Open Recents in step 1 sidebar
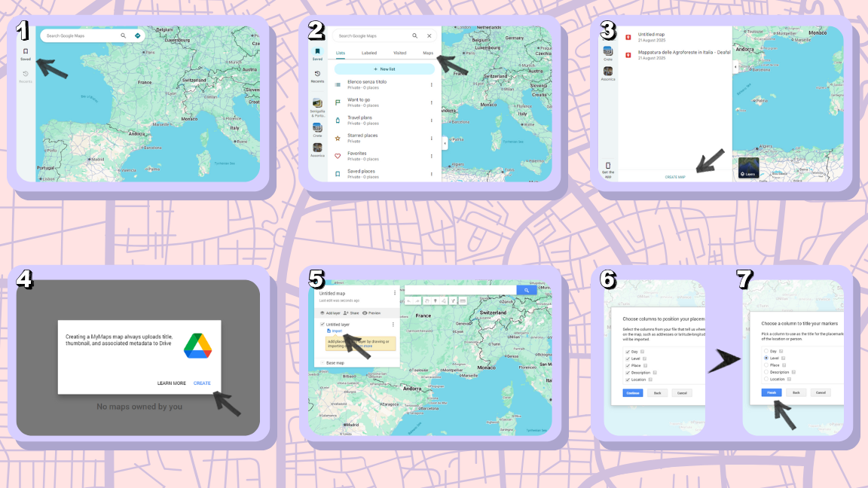Screen dimensions: 868x488 click(26, 76)
